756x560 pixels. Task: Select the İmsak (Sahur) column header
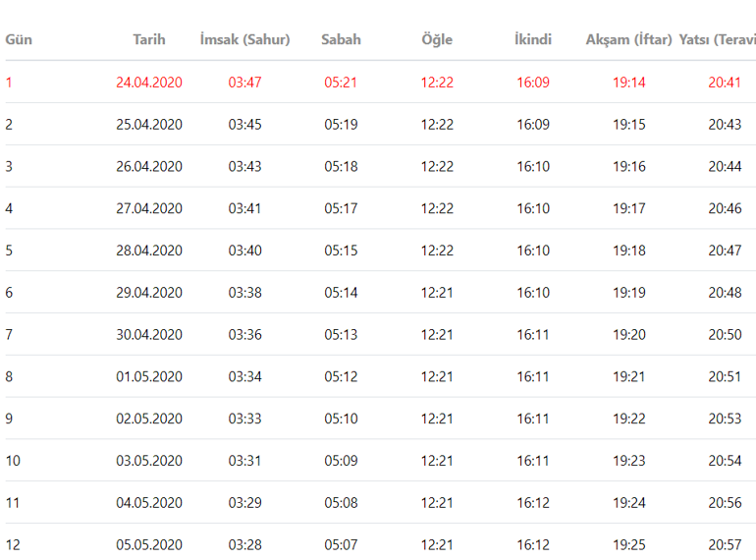pos(244,40)
